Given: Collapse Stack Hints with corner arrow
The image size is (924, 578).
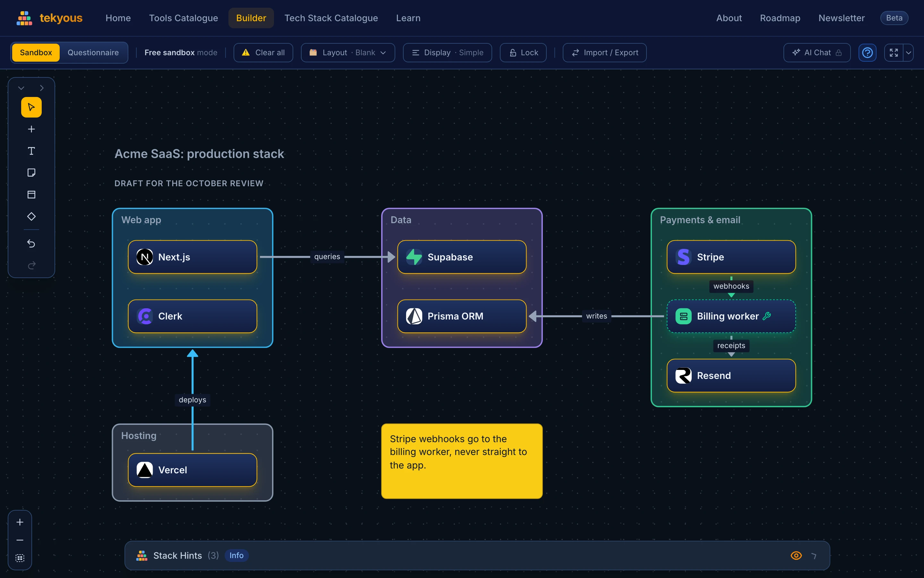Looking at the screenshot, I should click(x=814, y=556).
